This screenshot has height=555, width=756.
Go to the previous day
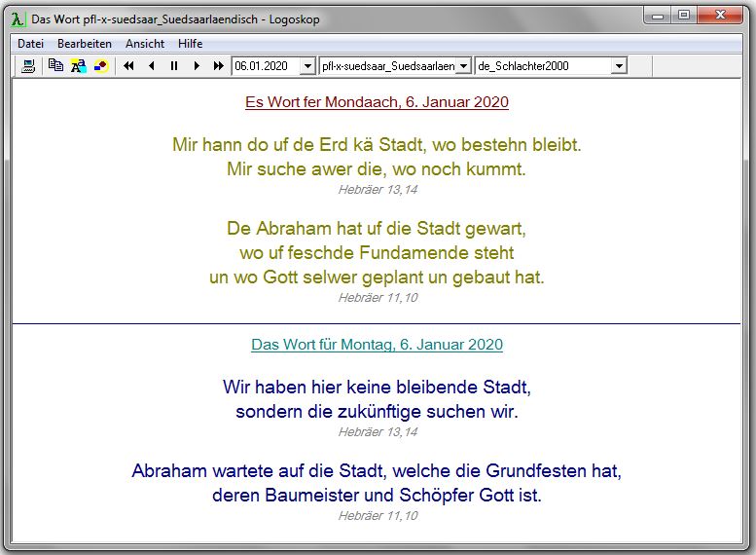pos(152,65)
